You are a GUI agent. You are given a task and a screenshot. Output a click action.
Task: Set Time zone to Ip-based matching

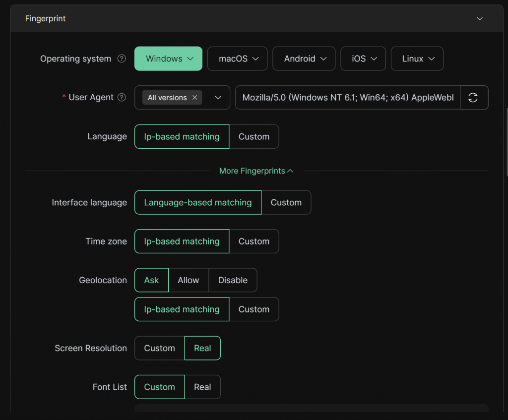182,241
